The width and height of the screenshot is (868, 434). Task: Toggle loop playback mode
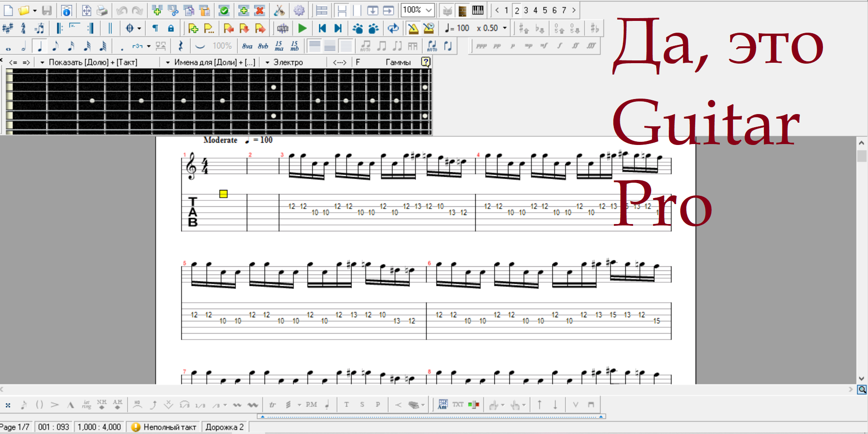tap(393, 28)
